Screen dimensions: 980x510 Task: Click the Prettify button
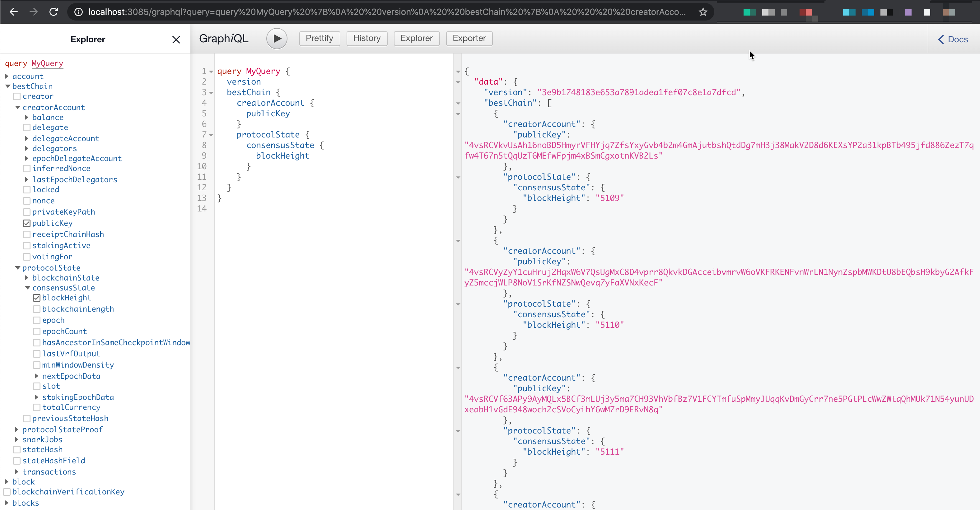(319, 39)
